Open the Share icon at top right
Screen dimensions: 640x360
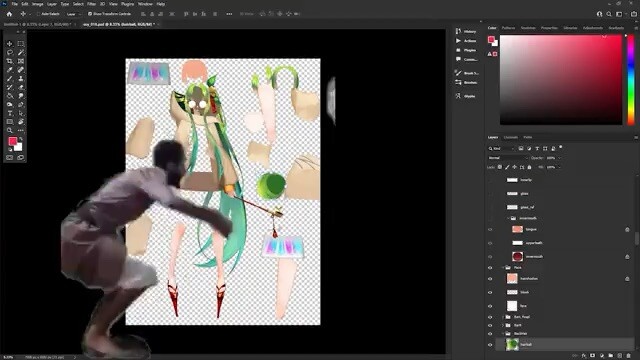tap(633, 14)
